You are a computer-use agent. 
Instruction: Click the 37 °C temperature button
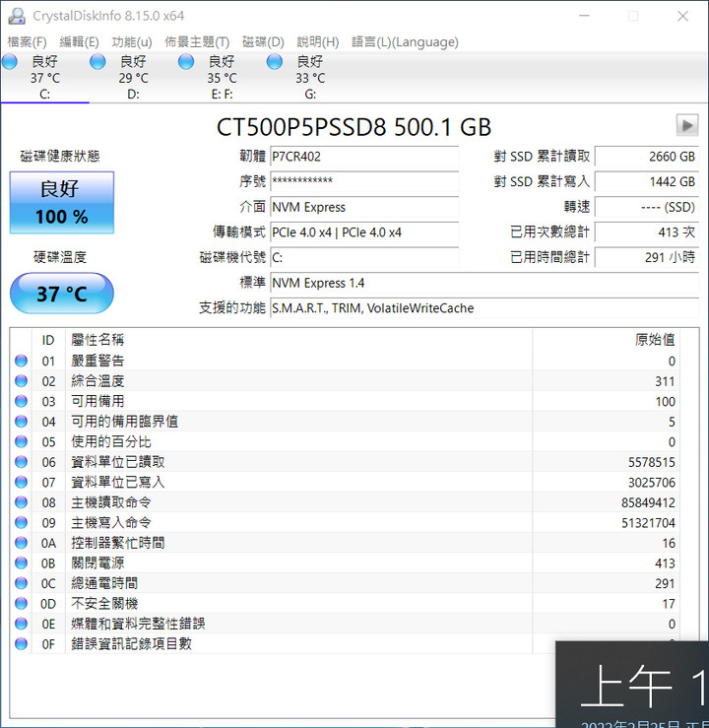tap(62, 294)
